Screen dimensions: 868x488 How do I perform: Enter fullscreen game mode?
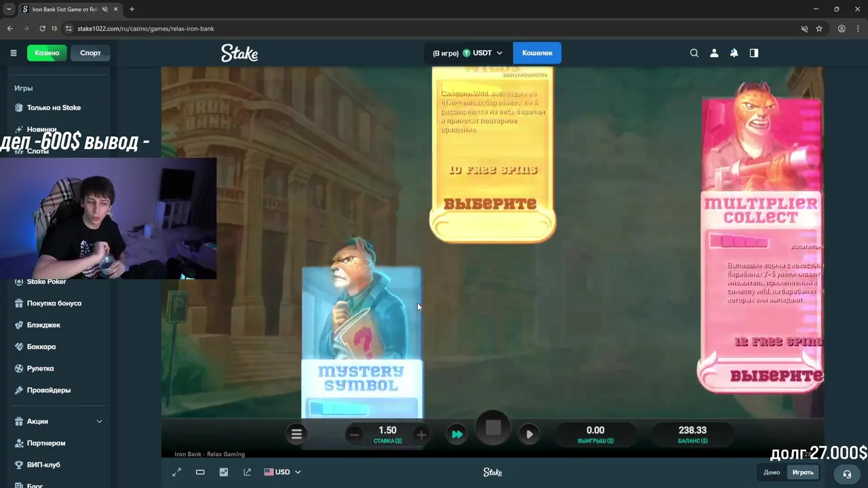(177, 472)
